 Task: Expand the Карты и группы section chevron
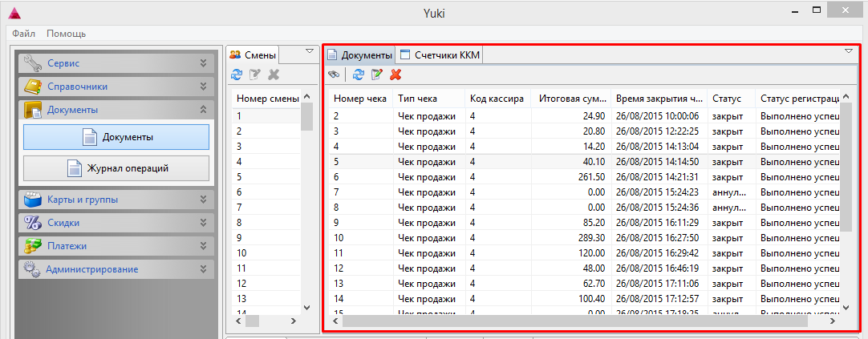203,200
